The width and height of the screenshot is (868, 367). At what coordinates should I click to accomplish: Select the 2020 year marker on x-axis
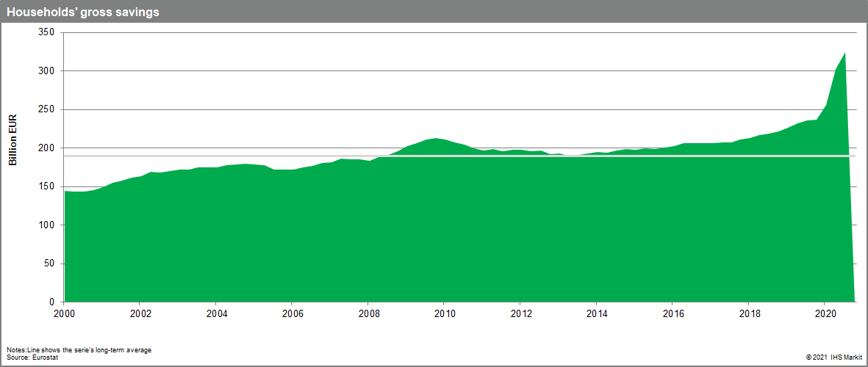tap(824, 313)
